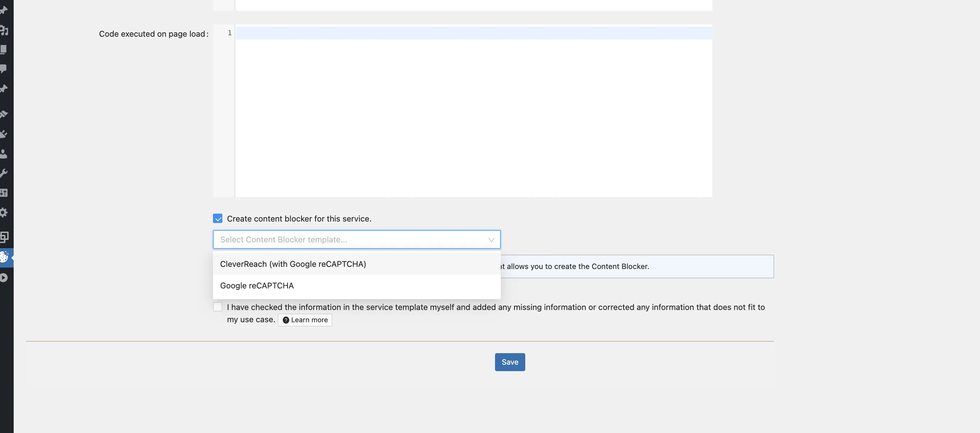Screen dimensions: 980x433
Task: Open the Comments sidebar icon
Action: 4,69
